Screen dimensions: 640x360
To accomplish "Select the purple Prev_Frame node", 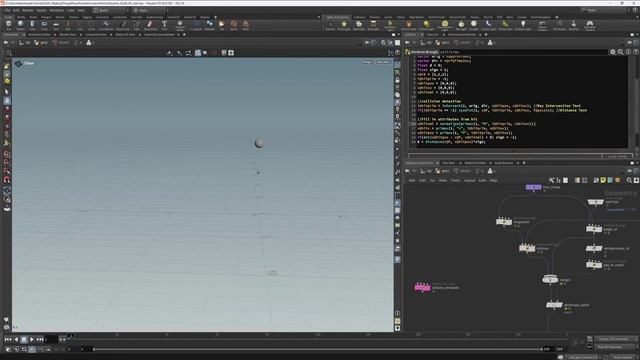I will tap(533, 187).
